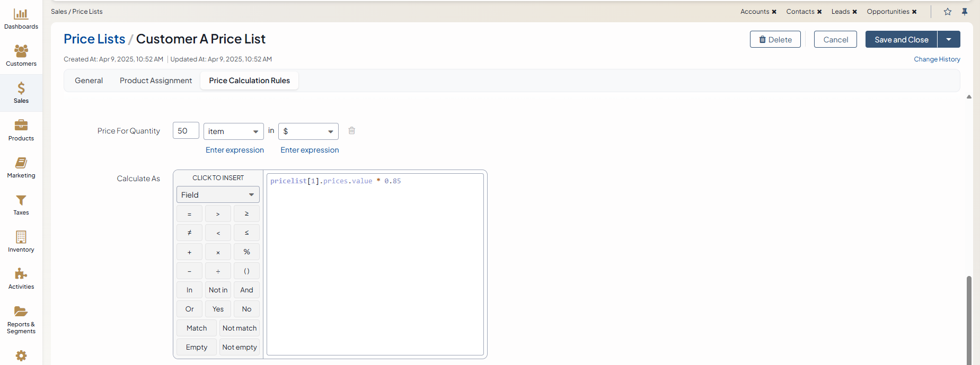Mark page as favorite with star icon
The width and height of the screenshot is (980, 365).
(x=947, y=12)
